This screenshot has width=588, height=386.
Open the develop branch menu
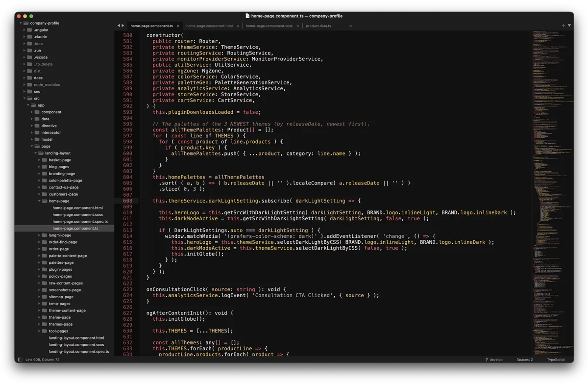tap(496, 360)
